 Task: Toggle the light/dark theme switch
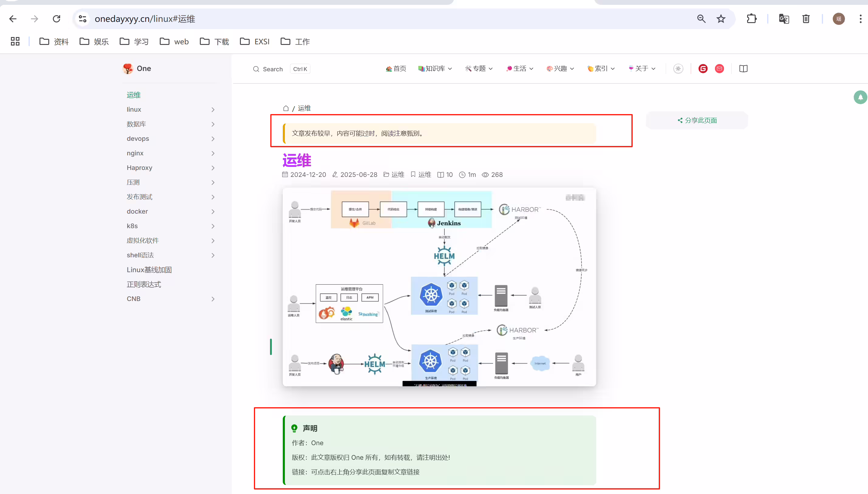click(x=678, y=69)
